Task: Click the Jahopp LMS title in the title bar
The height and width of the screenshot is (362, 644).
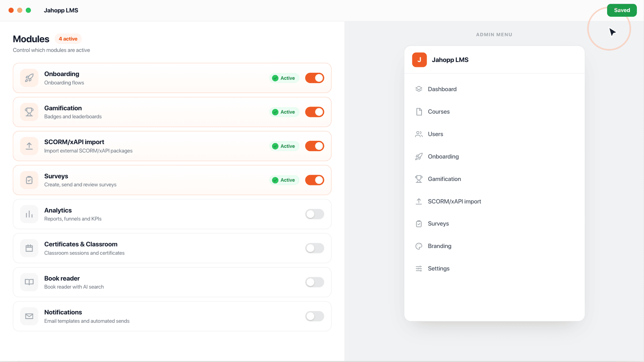Action: 61,10
